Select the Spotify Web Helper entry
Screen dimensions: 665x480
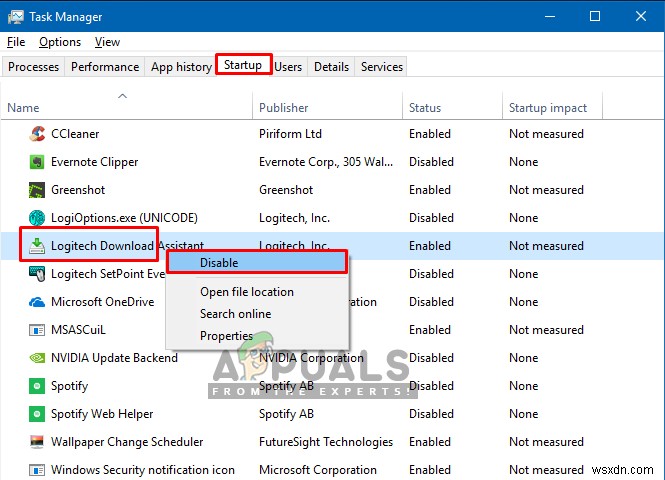tap(102, 414)
